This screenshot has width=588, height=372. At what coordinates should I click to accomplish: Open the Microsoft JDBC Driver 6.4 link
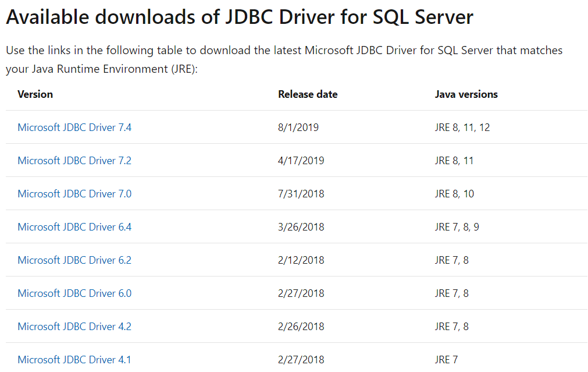click(74, 227)
